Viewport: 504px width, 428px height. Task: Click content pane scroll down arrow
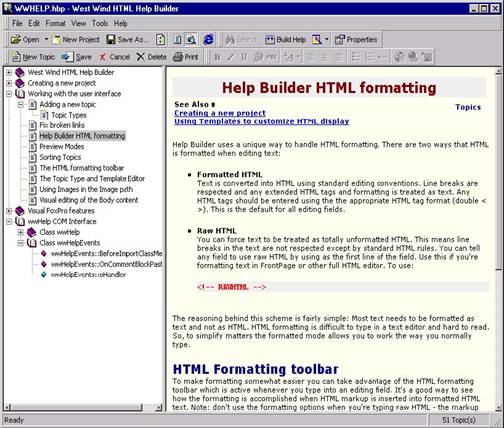point(498,407)
